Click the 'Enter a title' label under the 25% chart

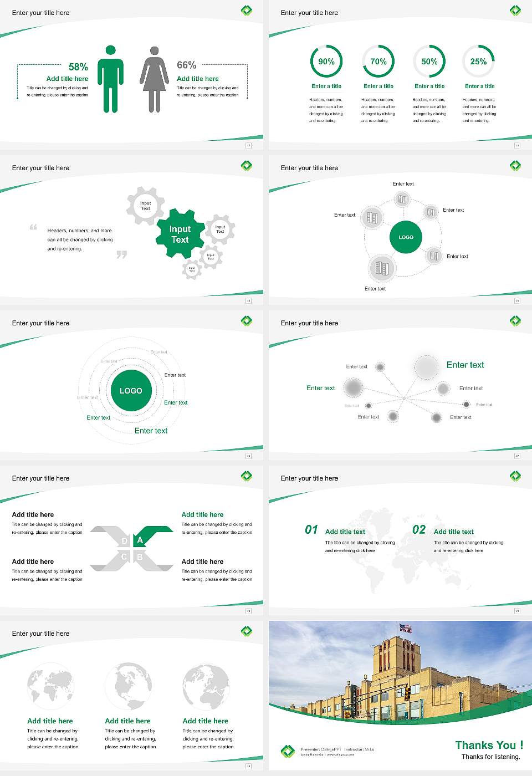coord(480,86)
